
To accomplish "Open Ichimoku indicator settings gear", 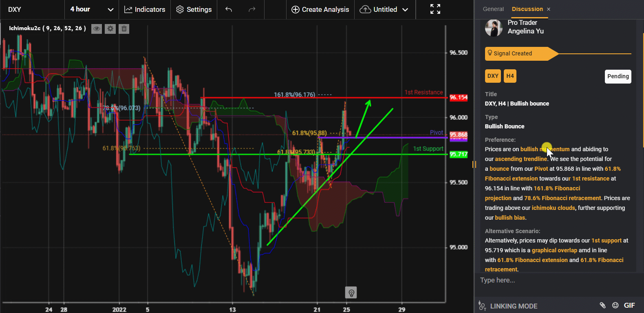I will point(110,29).
